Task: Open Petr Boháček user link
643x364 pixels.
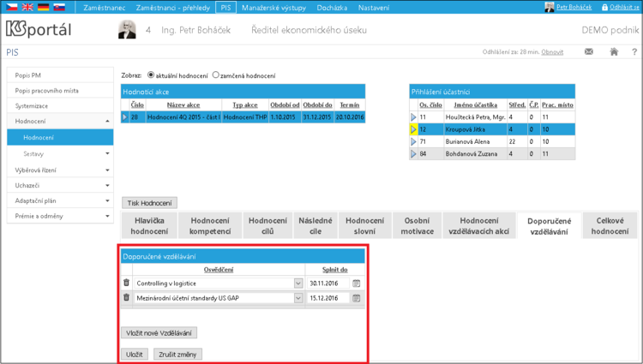Action: click(x=574, y=7)
